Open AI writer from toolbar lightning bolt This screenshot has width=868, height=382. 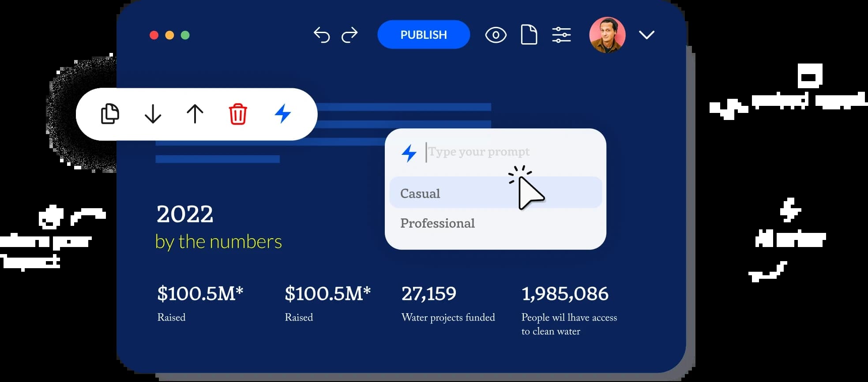283,113
